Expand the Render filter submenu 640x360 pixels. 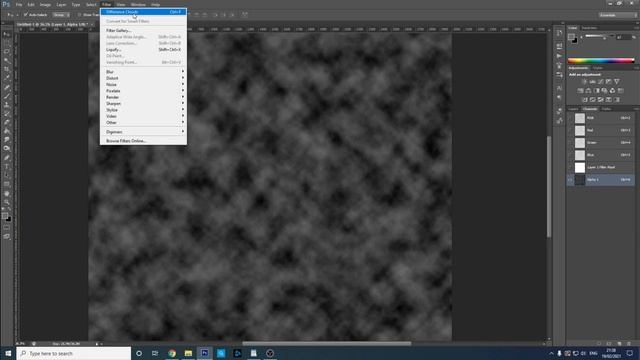(x=143, y=97)
